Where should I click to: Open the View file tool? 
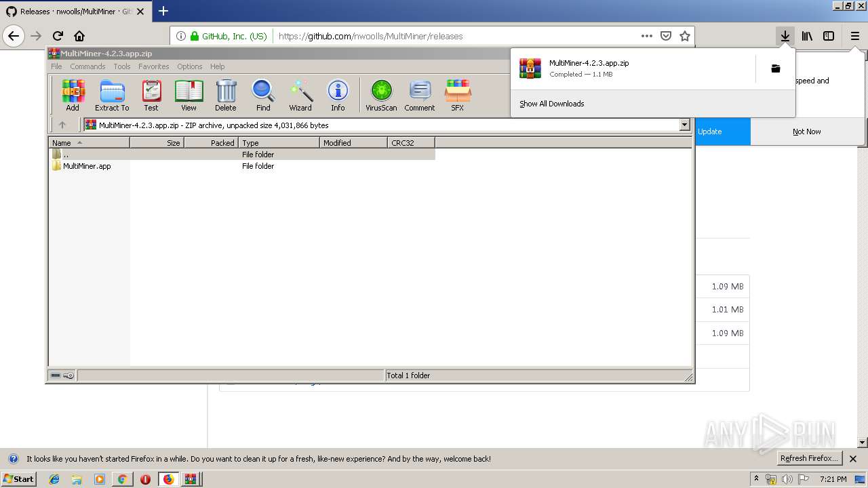coord(189,95)
